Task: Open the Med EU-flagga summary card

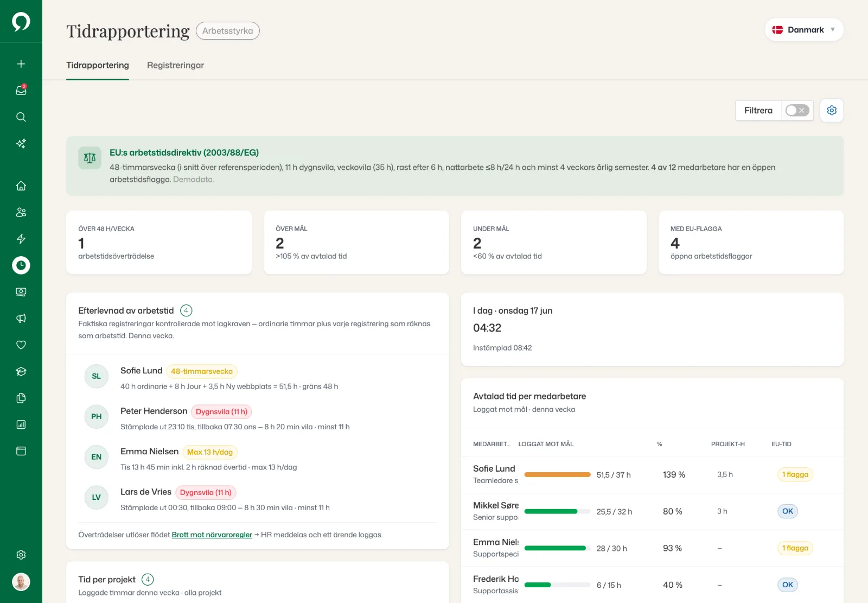Action: point(751,243)
